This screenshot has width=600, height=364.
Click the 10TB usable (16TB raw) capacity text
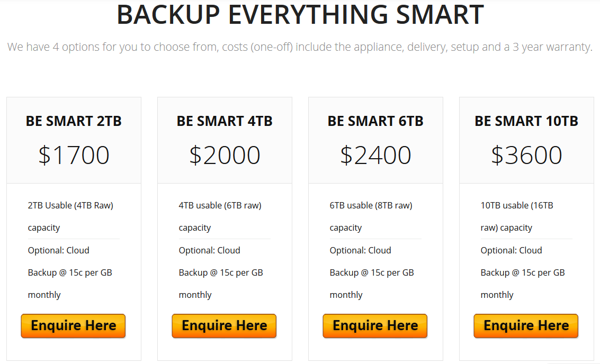pos(517,216)
